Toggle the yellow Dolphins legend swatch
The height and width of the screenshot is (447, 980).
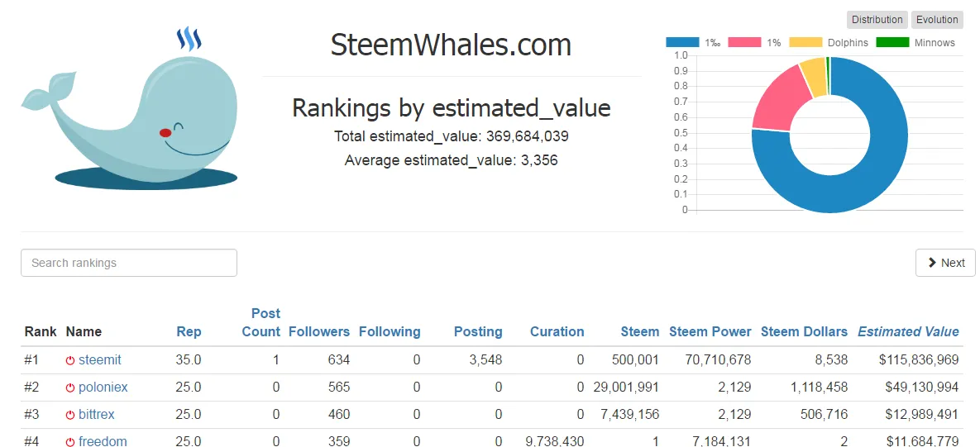(806, 42)
